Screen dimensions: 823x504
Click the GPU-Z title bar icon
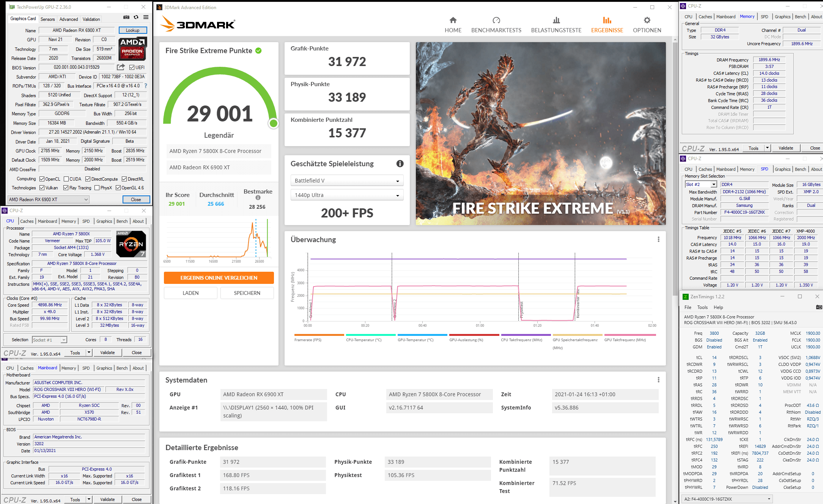tap(12, 7)
